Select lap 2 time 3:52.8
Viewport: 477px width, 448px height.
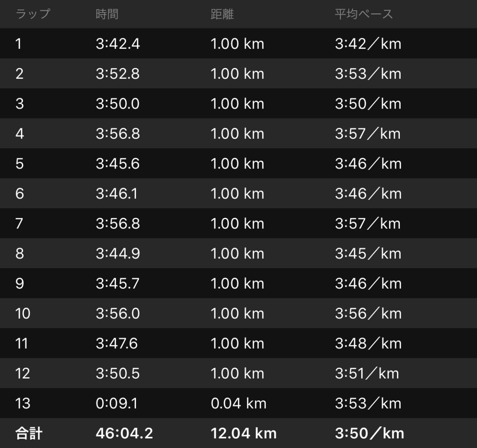click(x=118, y=74)
